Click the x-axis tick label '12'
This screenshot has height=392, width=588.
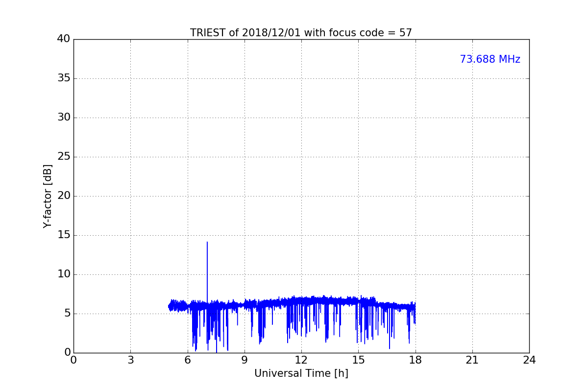click(x=301, y=360)
